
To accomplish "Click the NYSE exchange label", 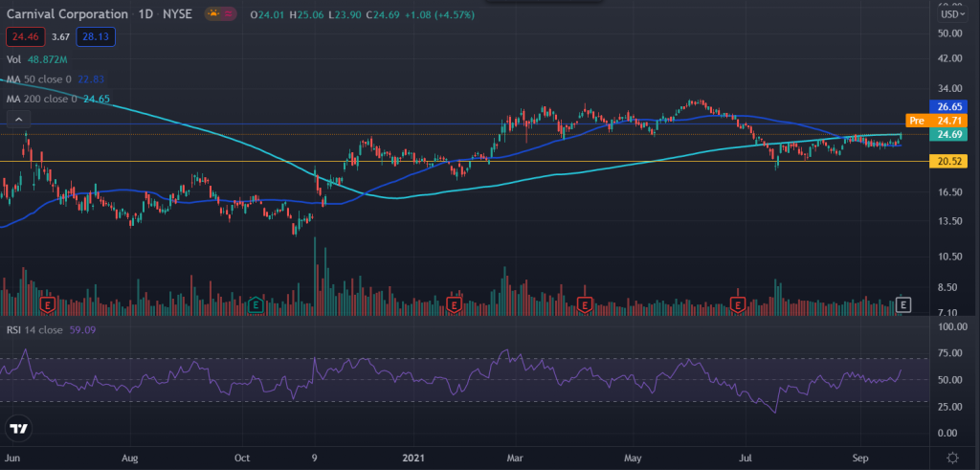I will [x=178, y=14].
